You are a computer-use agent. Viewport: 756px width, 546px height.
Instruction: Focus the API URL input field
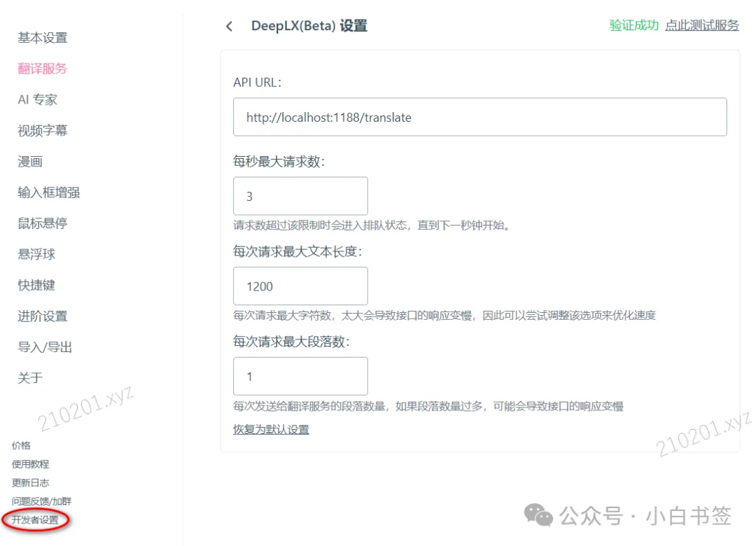[479, 117]
